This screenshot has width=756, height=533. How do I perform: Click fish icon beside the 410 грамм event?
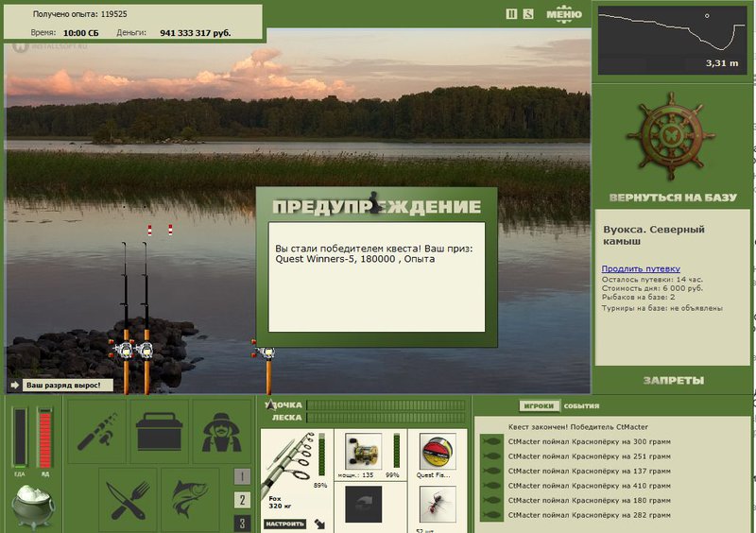click(x=491, y=486)
